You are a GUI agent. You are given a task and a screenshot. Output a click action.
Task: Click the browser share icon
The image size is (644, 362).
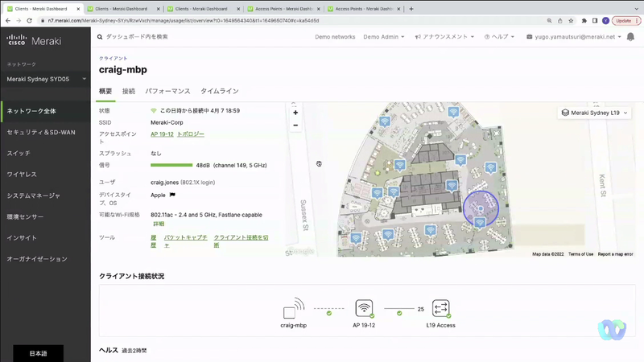[x=559, y=21]
